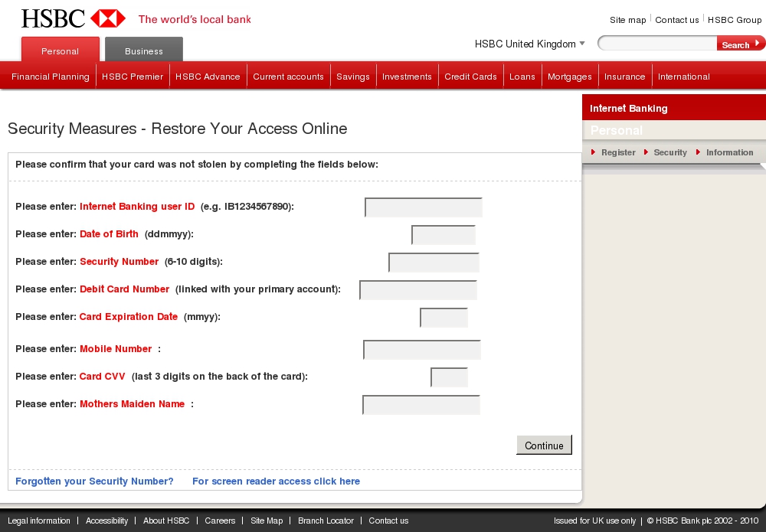Click Forgotten your Security Number link
766x532 pixels.
[94, 481]
